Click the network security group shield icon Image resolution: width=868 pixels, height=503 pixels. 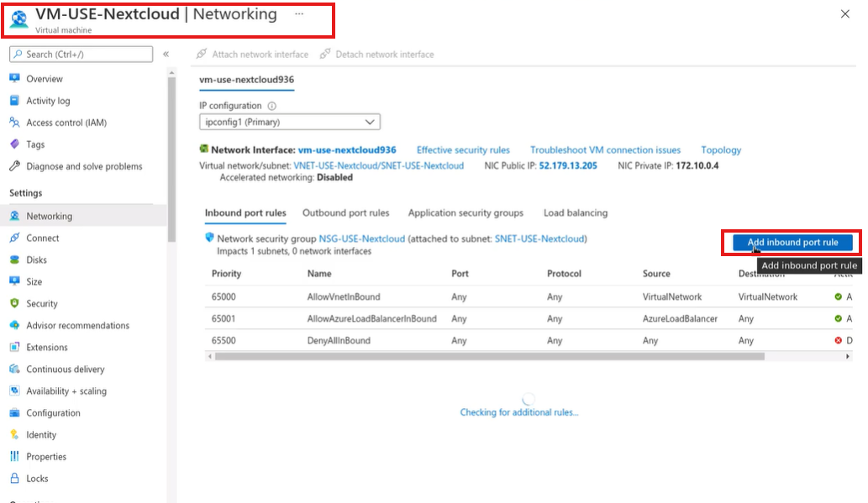[209, 238]
